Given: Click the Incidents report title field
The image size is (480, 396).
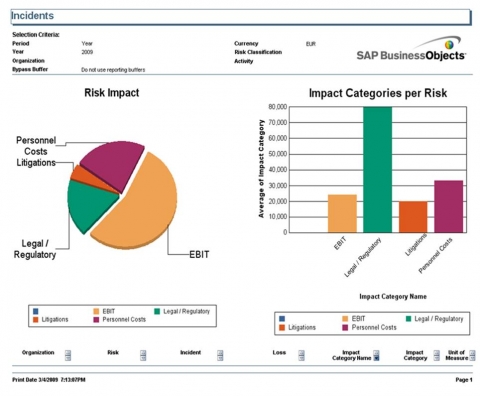Looking at the screenshot, I should tap(241, 17).
